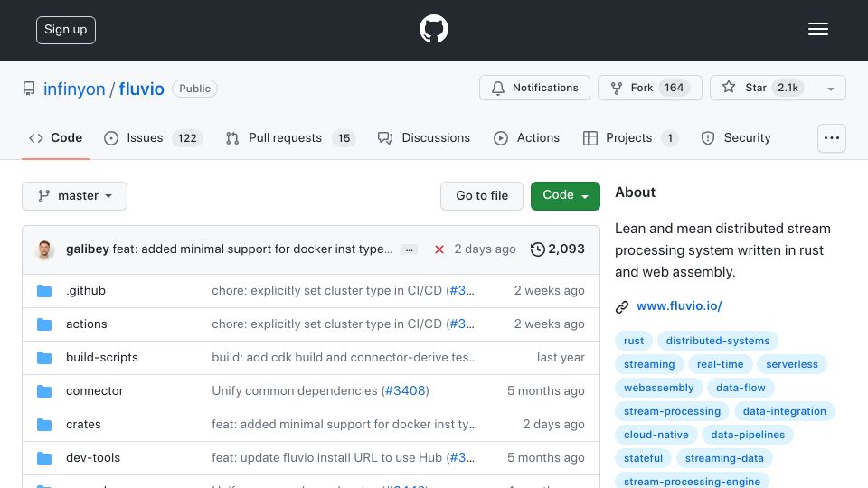868x488 pixels.
Task: Click the Sign up button
Action: [66, 30]
